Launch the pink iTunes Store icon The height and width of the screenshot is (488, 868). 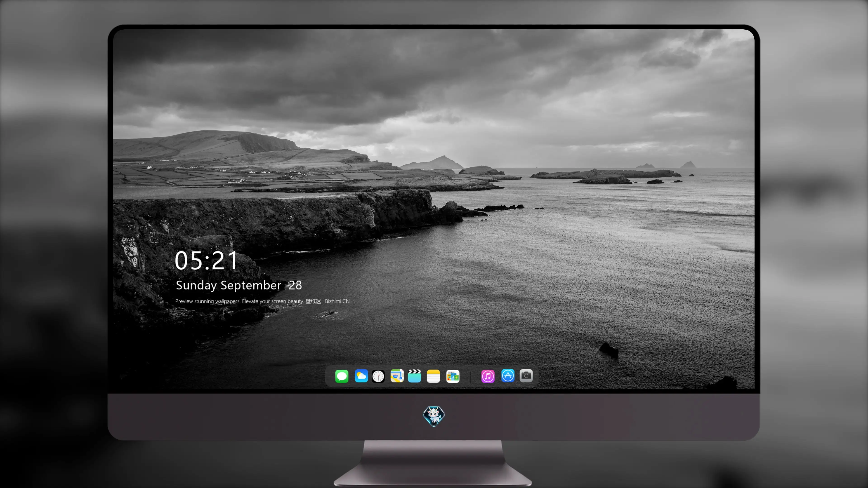point(488,376)
